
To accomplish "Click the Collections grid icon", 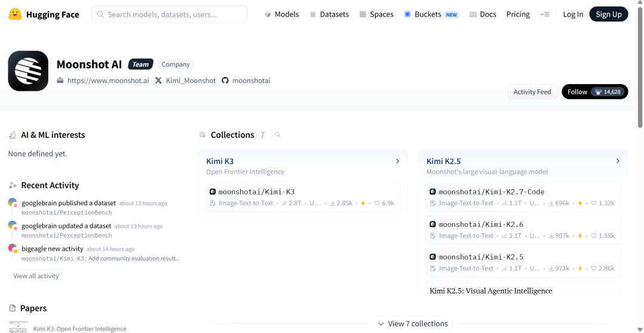I will pos(202,135).
